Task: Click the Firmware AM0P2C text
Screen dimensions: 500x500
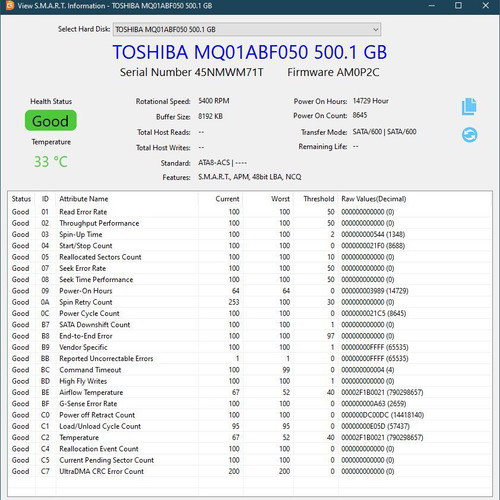Action: (x=333, y=72)
